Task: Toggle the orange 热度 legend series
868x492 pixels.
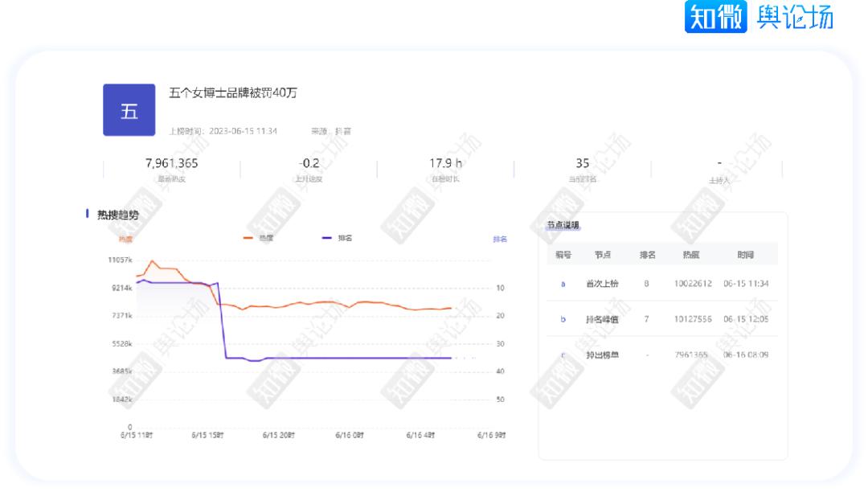Action: [x=258, y=239]
